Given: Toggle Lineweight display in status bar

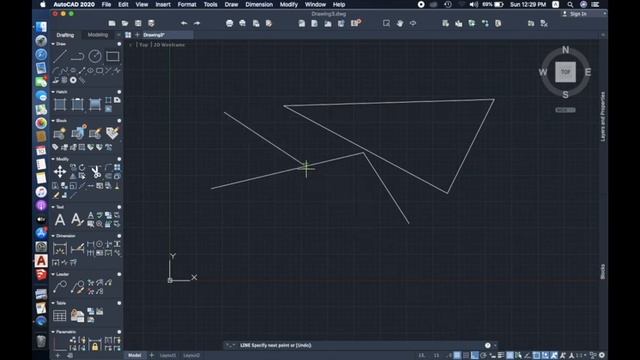Looking at the screenshot, I should pos(501,356).
